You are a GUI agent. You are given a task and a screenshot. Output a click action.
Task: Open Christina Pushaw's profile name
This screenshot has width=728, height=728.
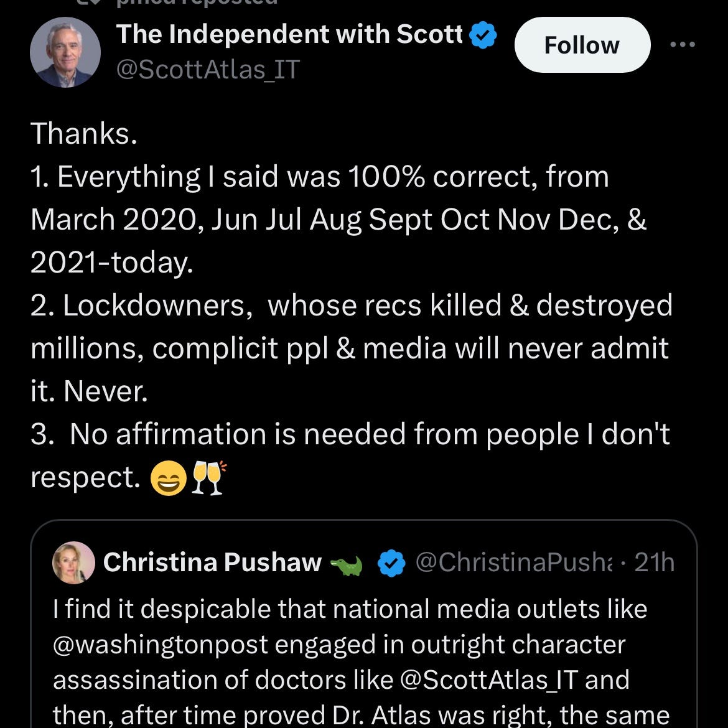[x=213, y=562]
